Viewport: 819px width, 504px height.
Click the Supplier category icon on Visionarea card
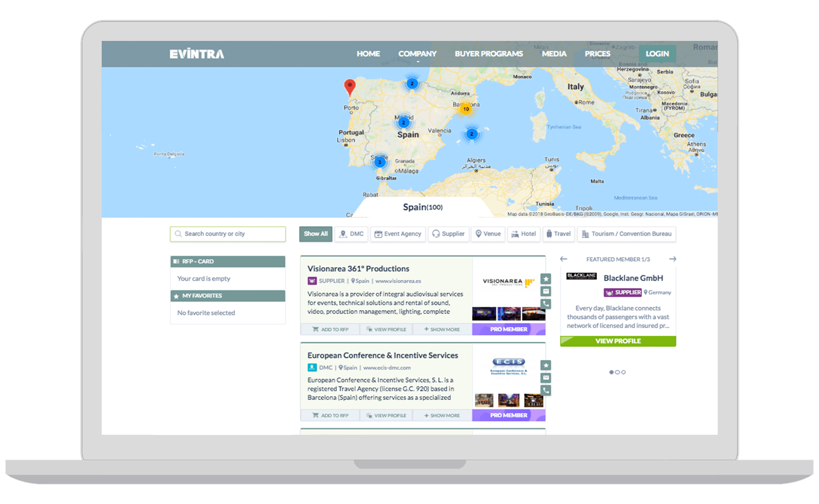[x=312, y=281]
